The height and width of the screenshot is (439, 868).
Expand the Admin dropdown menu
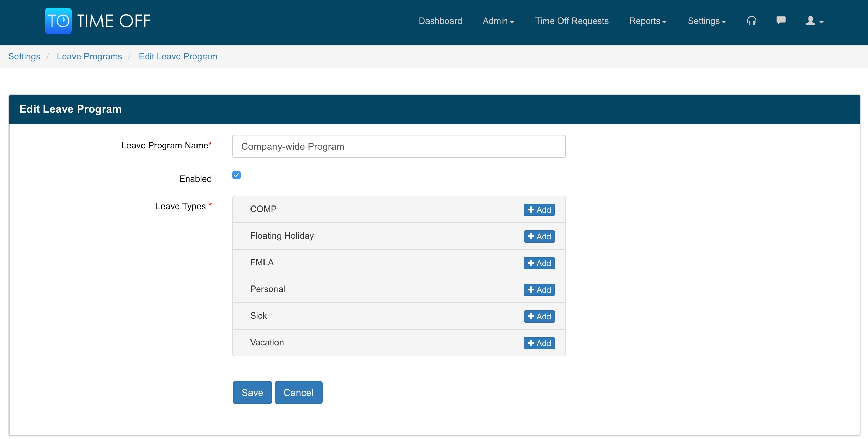(x=498, y=21)
